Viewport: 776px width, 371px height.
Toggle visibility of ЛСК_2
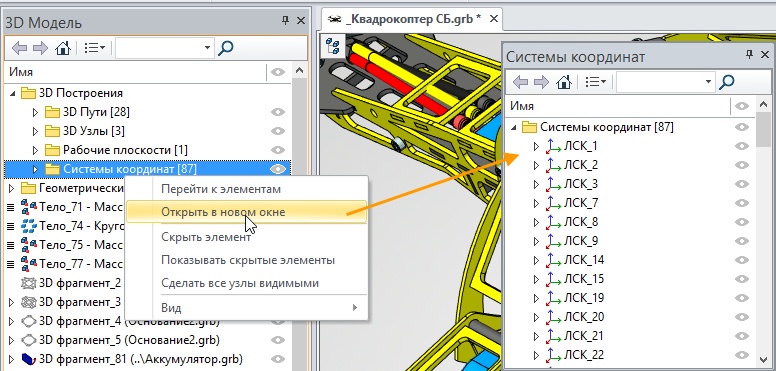(741, 165)
